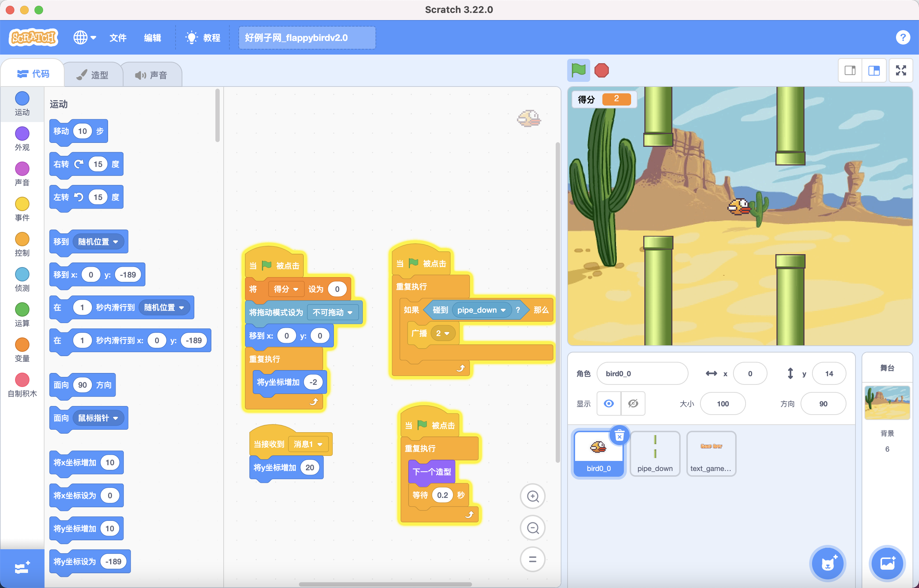
Task: Hide the sprite with crossed eye icon
Action: [x=633, y=403]
